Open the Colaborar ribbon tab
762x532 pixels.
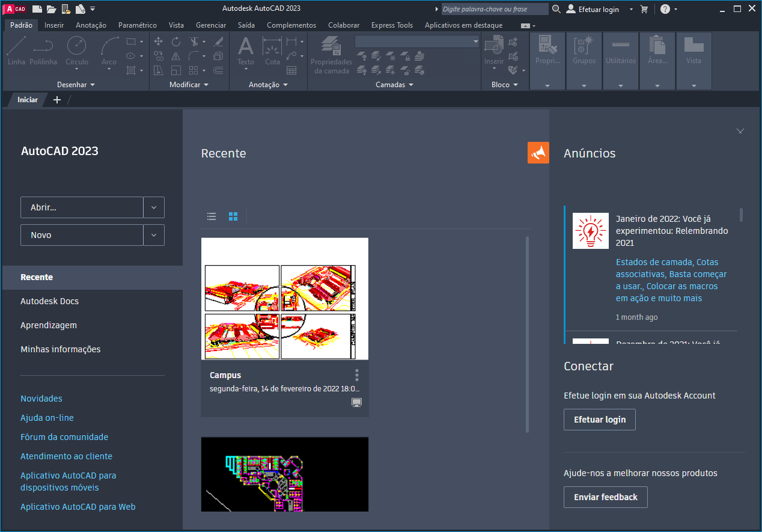tap(344, 25)
